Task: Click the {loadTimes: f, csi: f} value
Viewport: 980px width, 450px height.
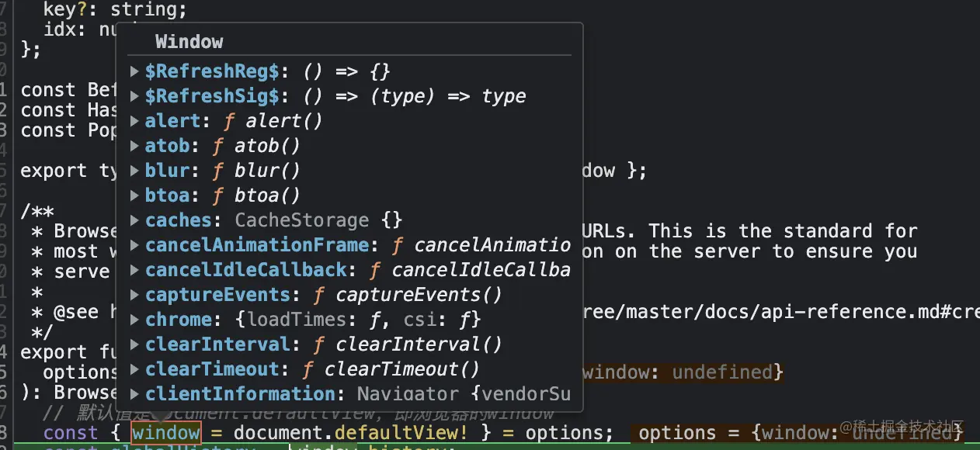Action: coord(358,320)
